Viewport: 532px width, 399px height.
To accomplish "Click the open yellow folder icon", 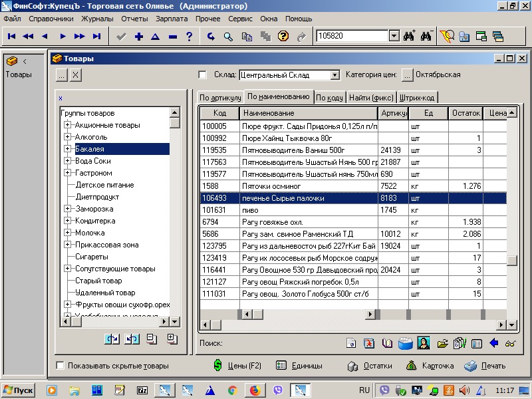I will pos(442,343).
